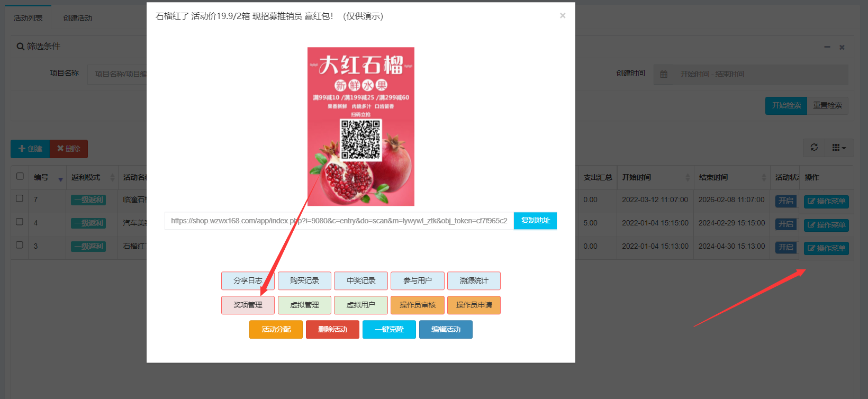This screenshot has width=868, height=399.
Task: Open 操作员审核 button
Action: pyautogui.click(x=418, y=305)
